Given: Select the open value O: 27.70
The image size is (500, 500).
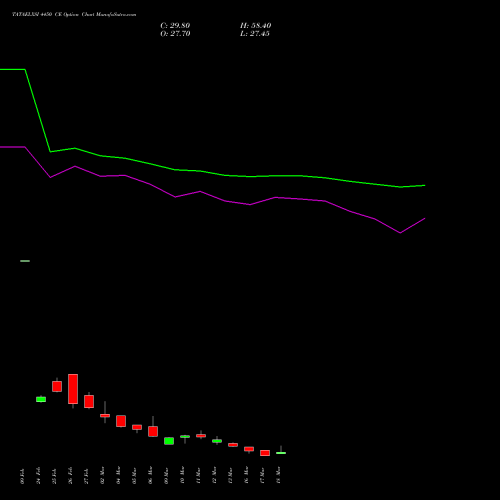Looking at the screenshot, I should [175, 34].
